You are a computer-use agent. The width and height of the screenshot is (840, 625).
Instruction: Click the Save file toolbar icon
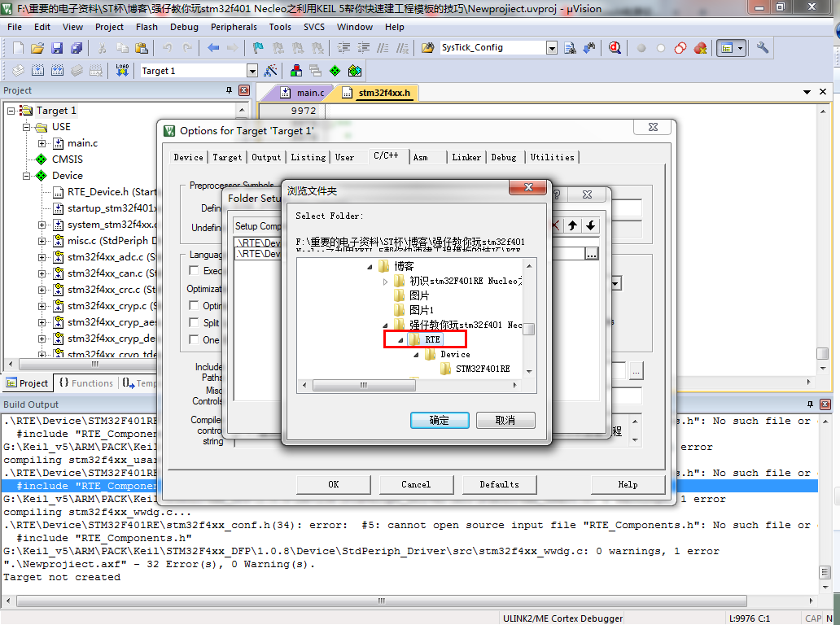pyautogui.click(x=57, y=48)
